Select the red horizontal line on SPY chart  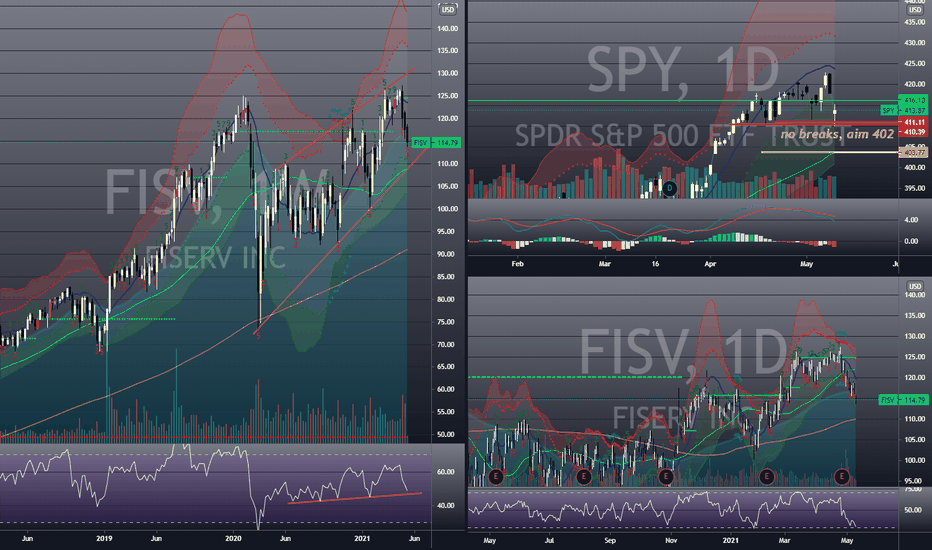tap(815, 124)
